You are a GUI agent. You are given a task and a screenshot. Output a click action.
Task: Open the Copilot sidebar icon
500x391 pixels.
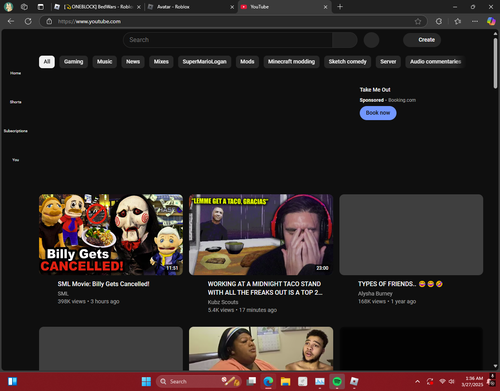[x=491, y=21]
